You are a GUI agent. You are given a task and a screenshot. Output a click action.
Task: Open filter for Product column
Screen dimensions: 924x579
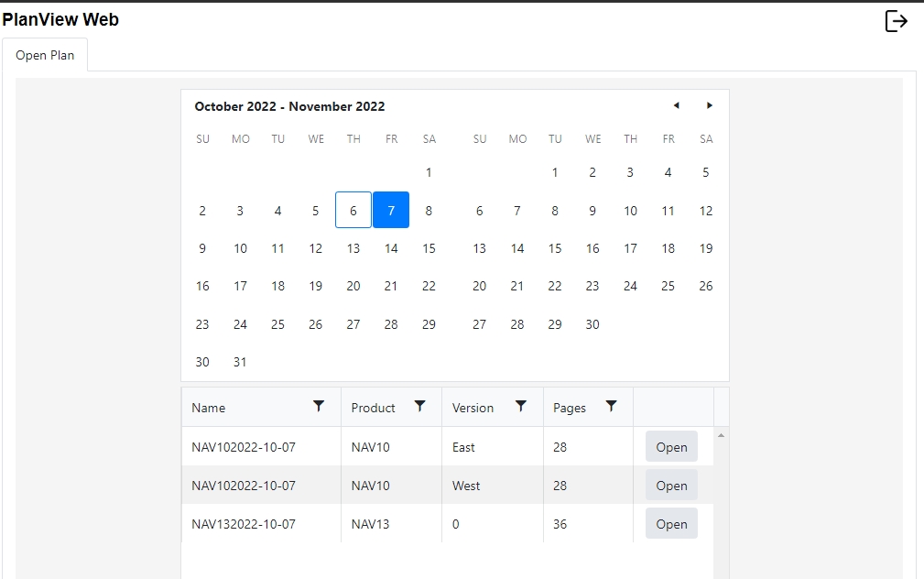(x=419, y=407)
